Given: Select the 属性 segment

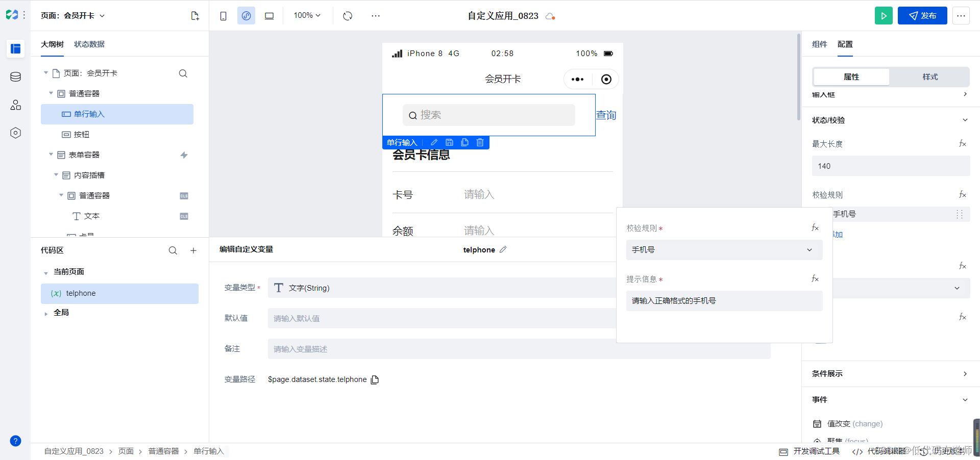Looking at the screenshot, I should (851, 77).
